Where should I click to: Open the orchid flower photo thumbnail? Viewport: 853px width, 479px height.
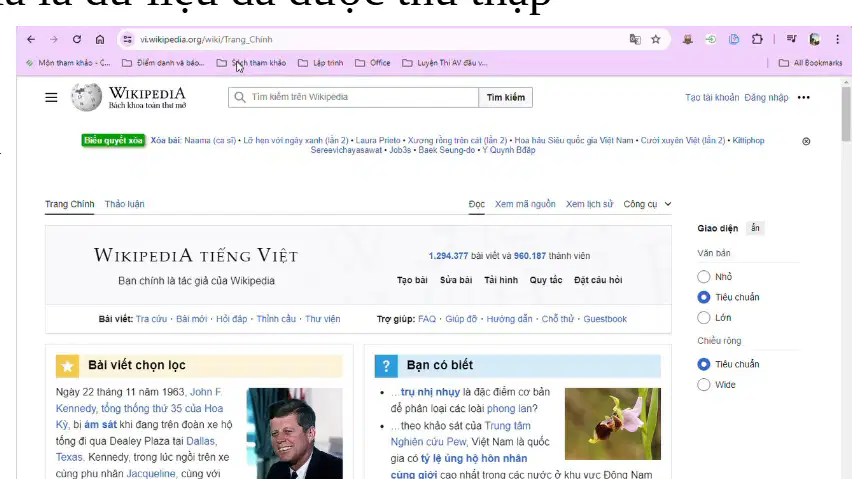[x=613, y=424]
